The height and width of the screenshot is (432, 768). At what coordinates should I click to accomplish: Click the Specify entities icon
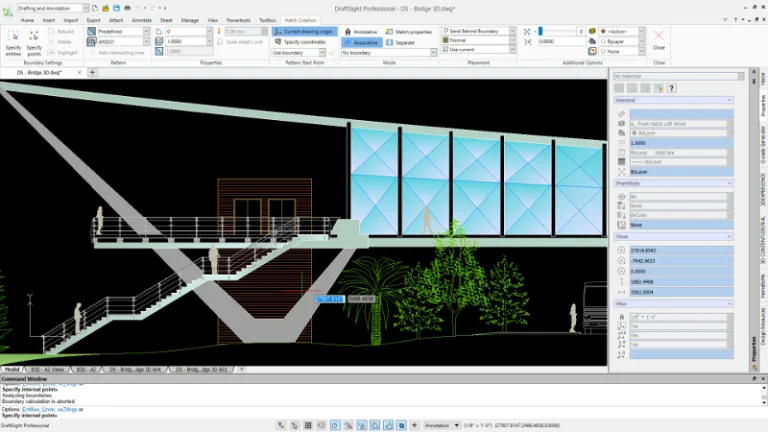(x=13, y=36)
